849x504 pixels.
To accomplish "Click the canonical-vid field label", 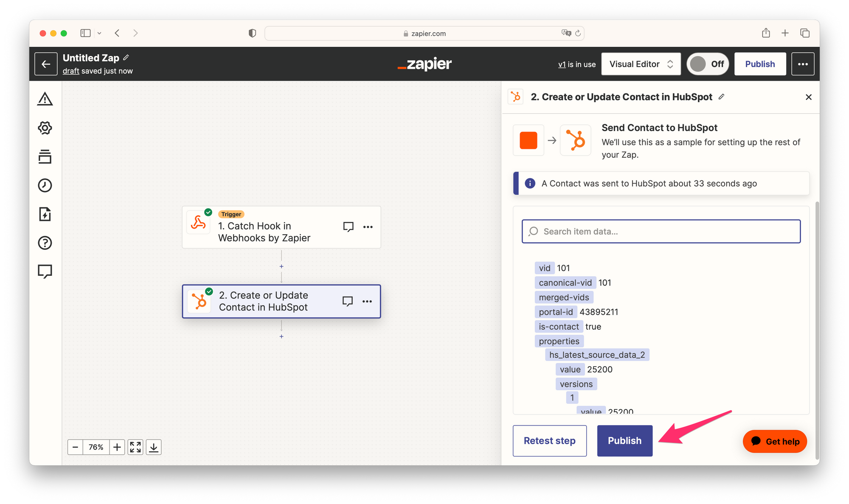I will (x=565, y=283).
